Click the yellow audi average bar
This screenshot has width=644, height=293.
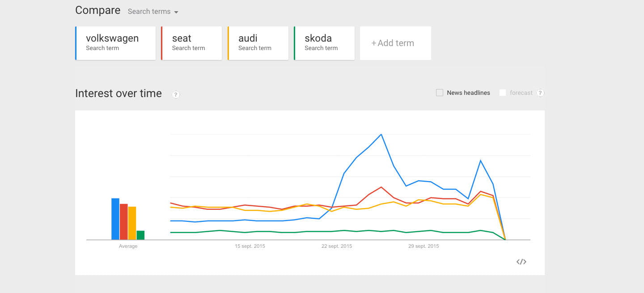pos(132,223)
